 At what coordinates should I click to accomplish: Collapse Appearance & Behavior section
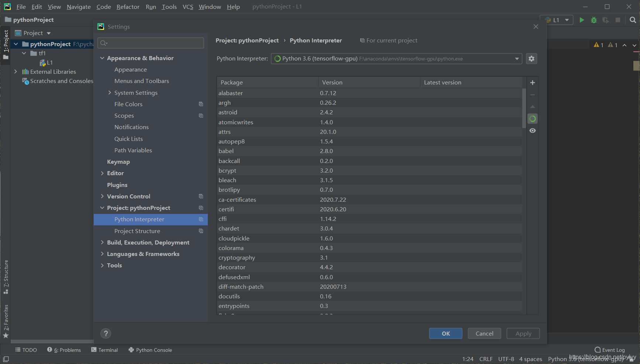102,58
